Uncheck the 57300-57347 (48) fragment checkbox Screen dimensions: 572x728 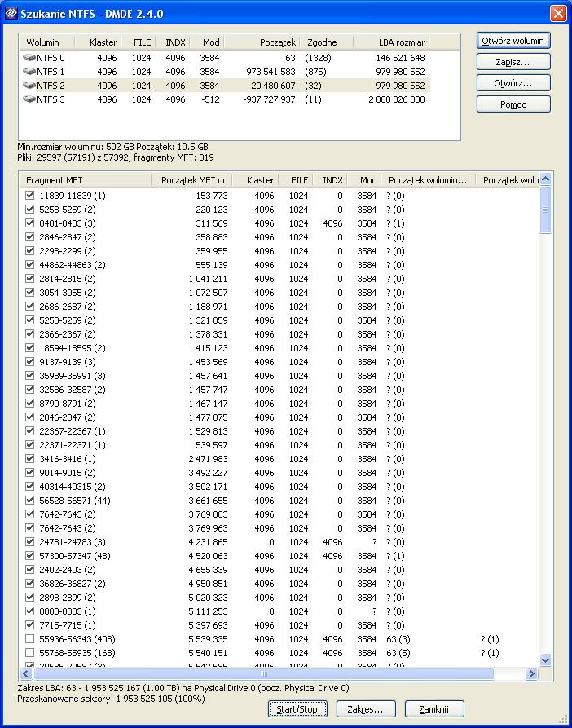pyautogui.click(x=29, y=556)
